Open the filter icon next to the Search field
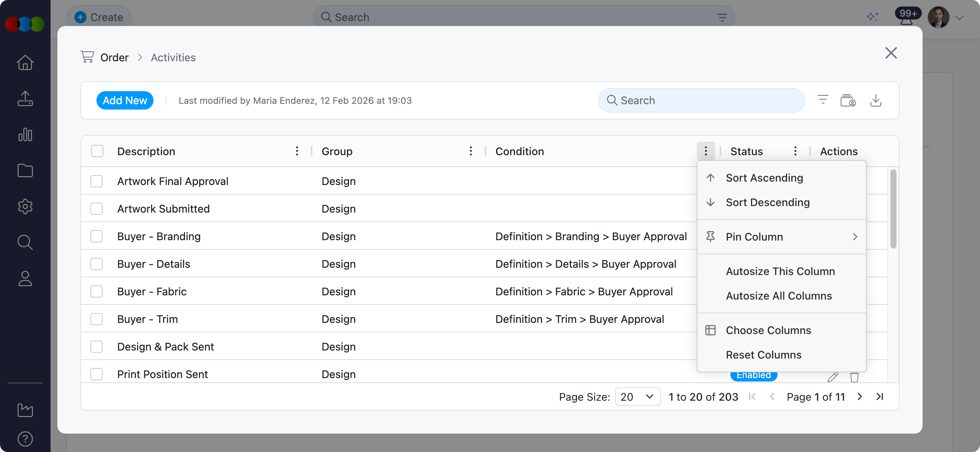The width and height of the screenshot is (980, 452). [x=822, y=100]
